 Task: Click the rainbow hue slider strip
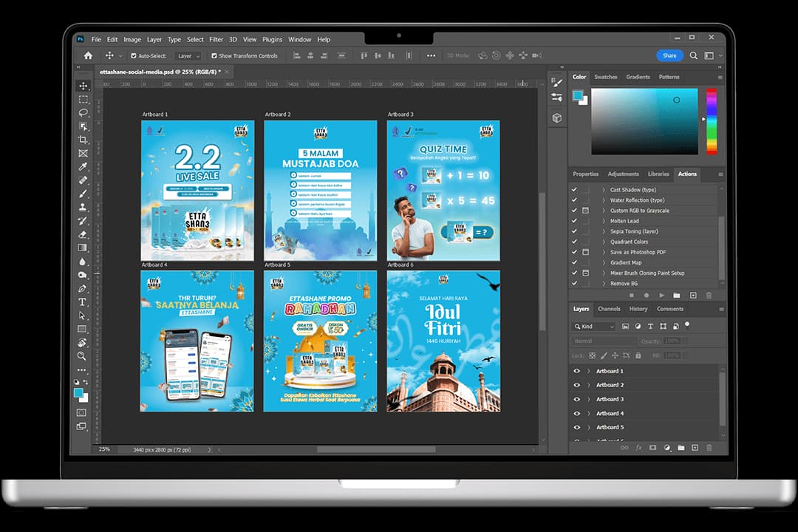(712, 120)
